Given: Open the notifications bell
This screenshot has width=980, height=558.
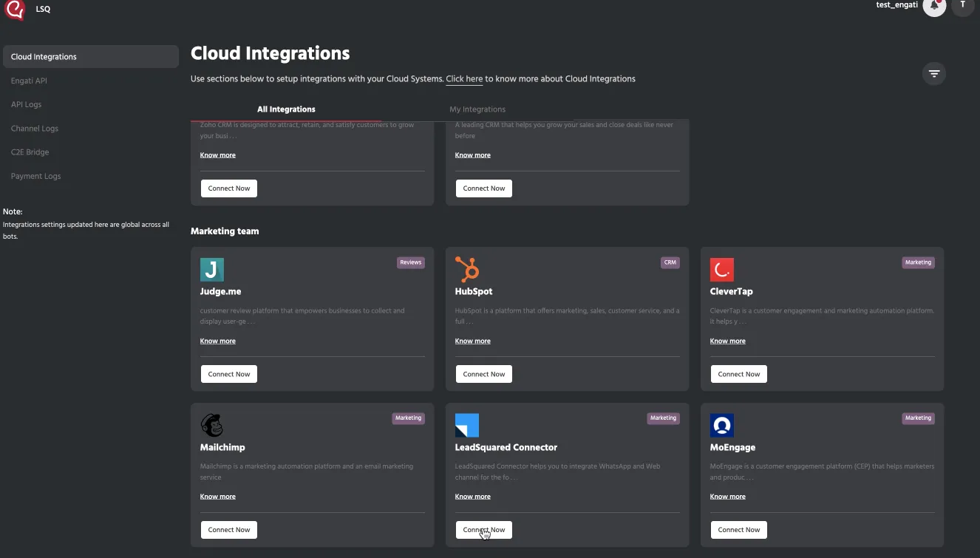Looking at the screenshot, I should (x=934, y=6).
